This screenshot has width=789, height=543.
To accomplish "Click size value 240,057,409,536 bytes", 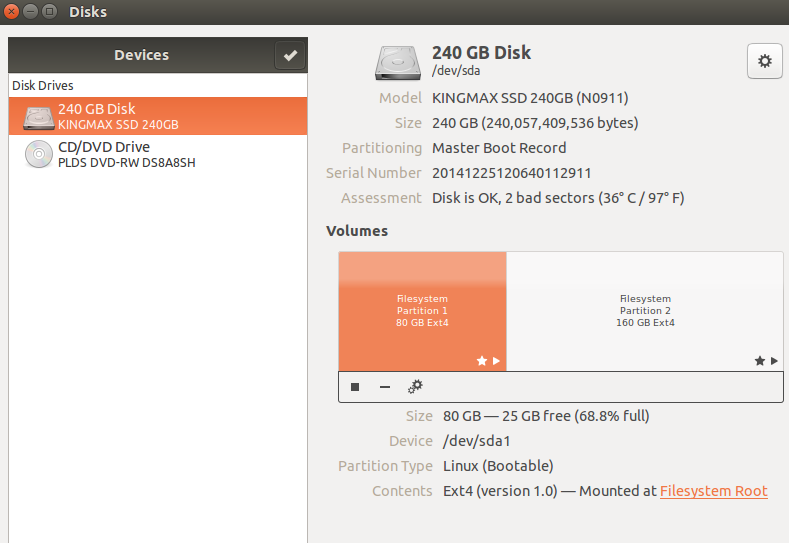I will click(535, 123).
